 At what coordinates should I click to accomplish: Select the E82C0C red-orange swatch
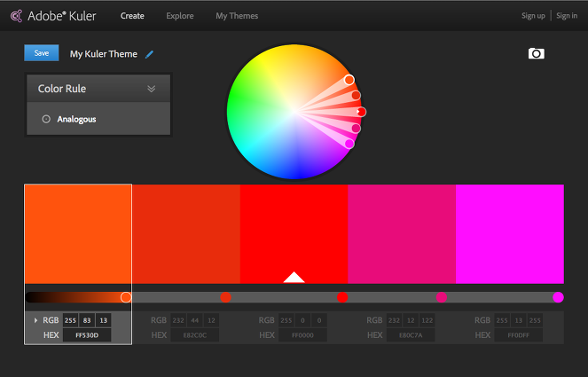point(186,234)
